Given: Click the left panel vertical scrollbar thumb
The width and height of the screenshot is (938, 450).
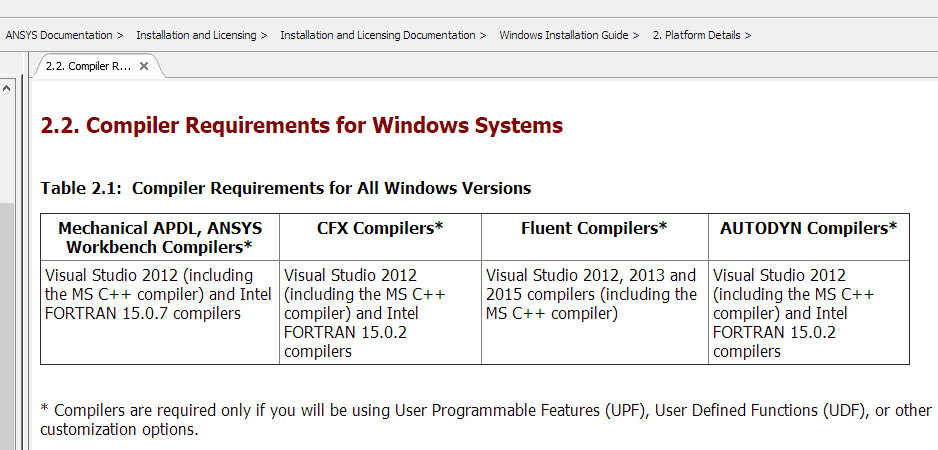Looking at the screenshot, I should [x=7, y=326].
